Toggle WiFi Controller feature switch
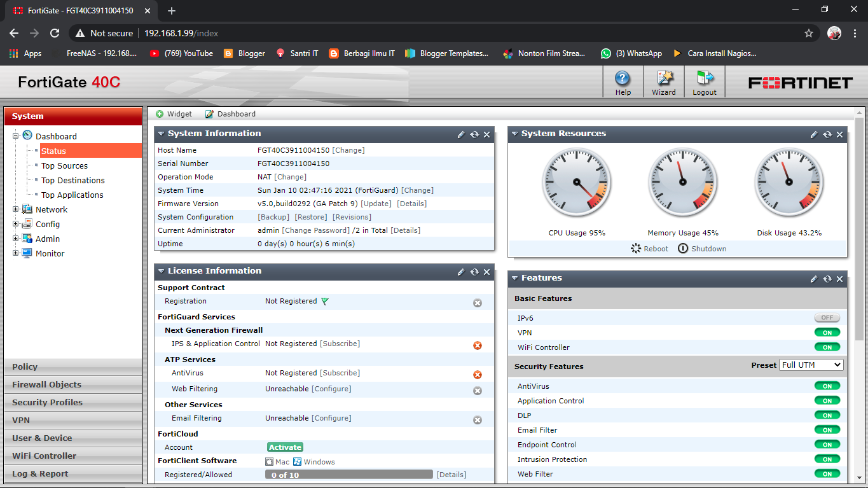 coord(827,347)
